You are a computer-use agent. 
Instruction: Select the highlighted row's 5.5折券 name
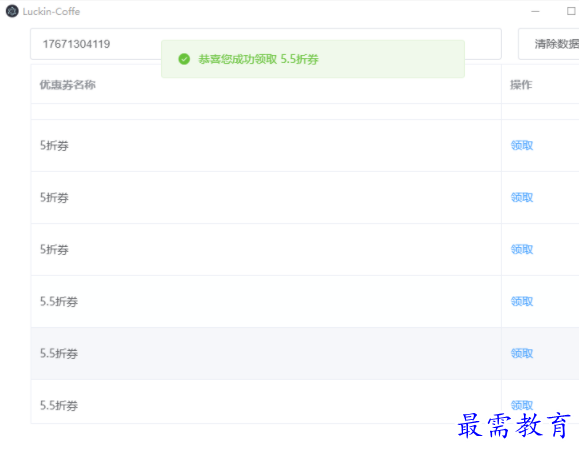(x=59, y=354)
